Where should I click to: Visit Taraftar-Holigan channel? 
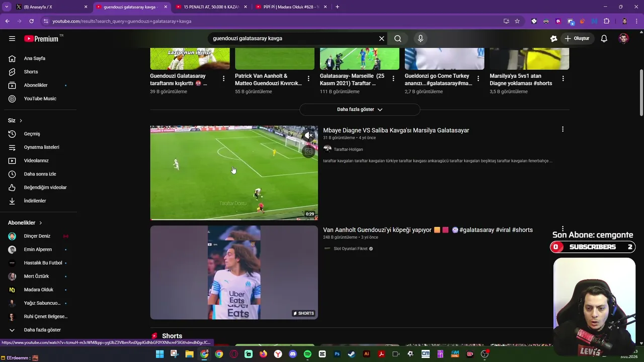click(348, 149)
